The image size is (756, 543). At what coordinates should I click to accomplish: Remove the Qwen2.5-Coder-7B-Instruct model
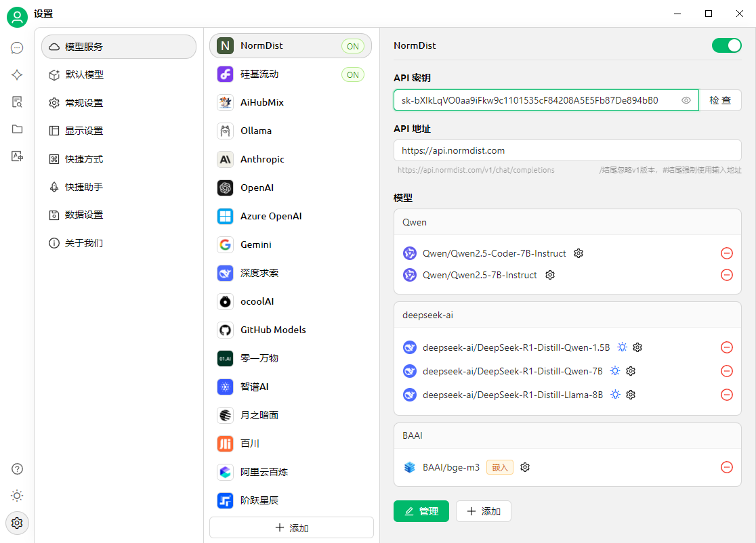tap(727, 253)
